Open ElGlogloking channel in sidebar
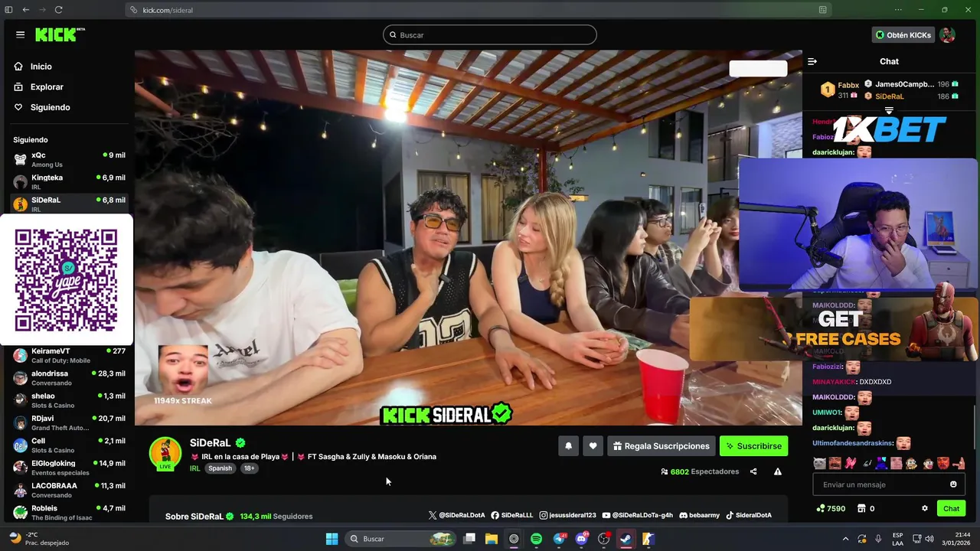Image resolution: width=980 pixels, height=551 pixels. [x=69, y=467]
